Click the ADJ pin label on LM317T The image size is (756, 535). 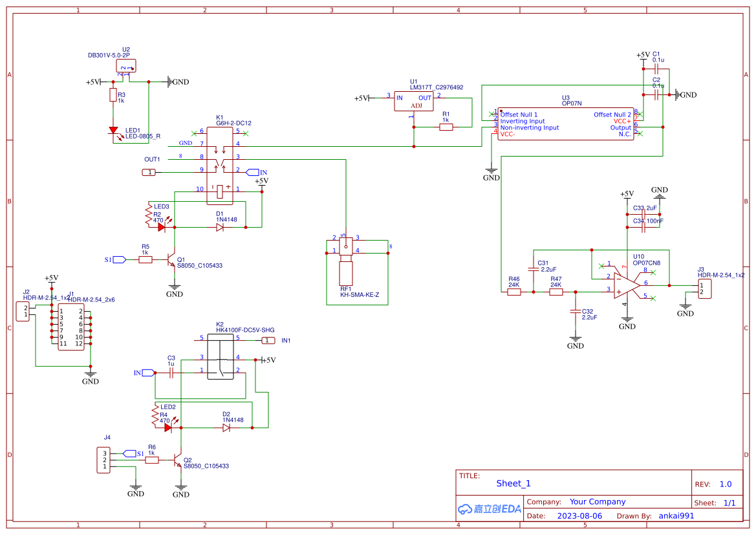pos(416,105)
